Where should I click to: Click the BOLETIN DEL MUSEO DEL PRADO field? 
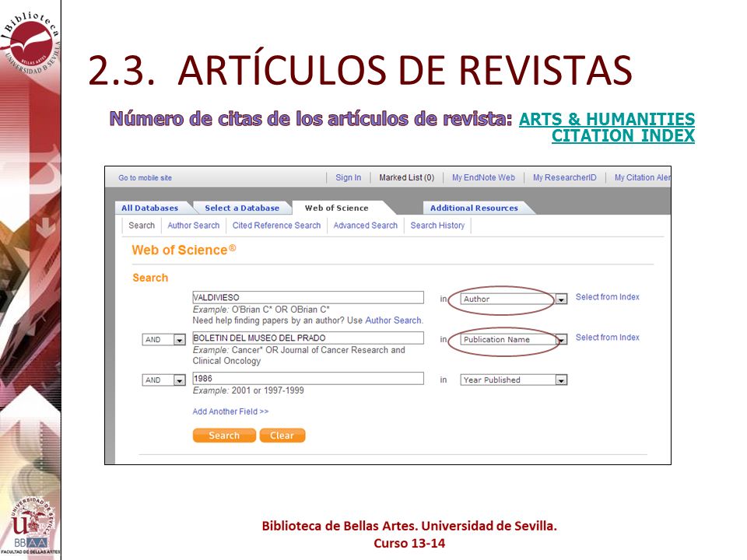point(308,338)
